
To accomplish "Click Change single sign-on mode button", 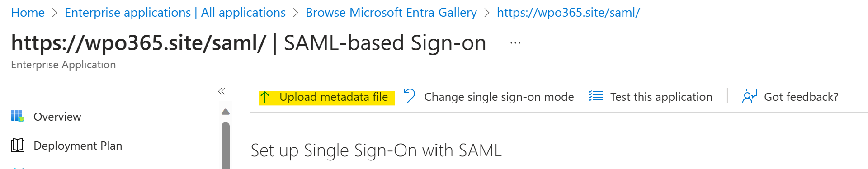I will (x=489, y=97).
